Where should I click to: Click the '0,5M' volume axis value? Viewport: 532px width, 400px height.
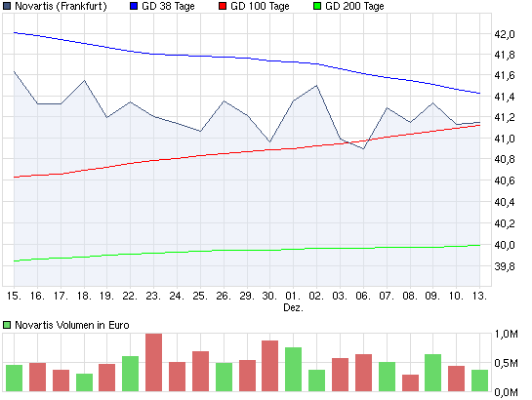pyautogui.click(x=507, y=363)
